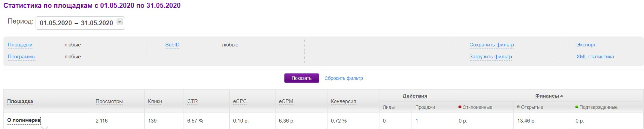
Task: Open the О полимерке site row
Action: [24, 120]
